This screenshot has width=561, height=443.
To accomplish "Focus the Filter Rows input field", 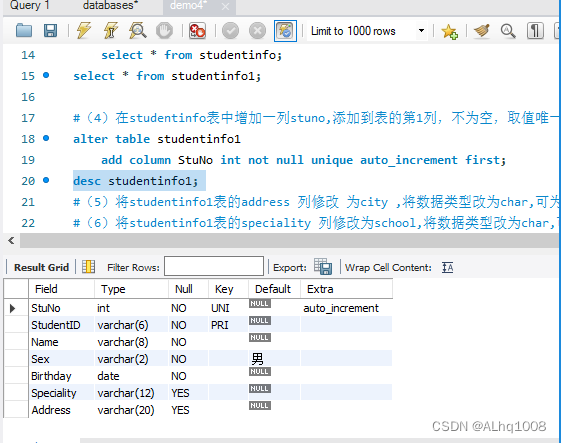I will 214,266.
